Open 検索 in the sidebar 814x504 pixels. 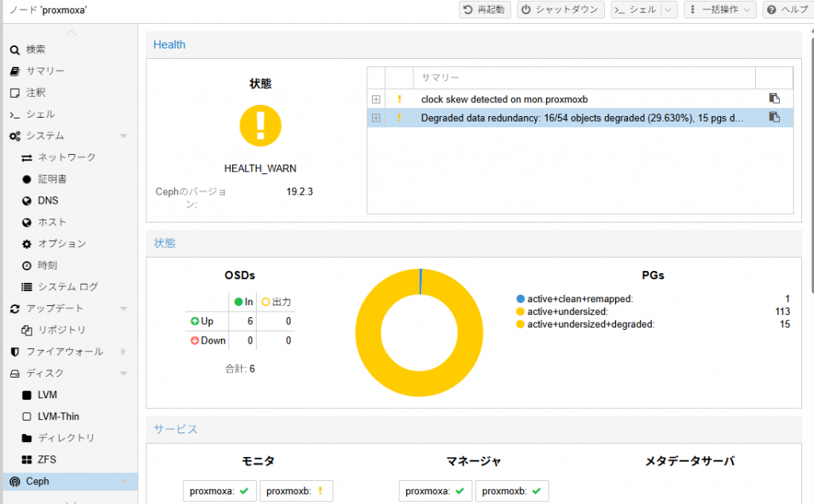(36, 49)
